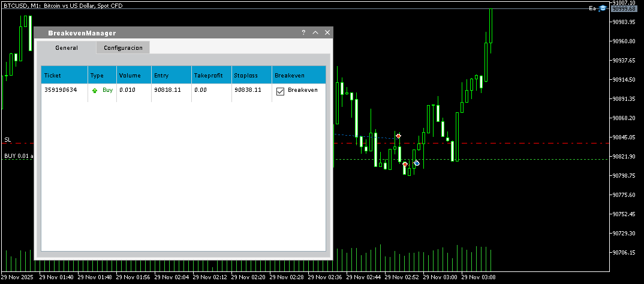
Task: Click the green Buy arrow icon
Action: [x=95, y=91]
